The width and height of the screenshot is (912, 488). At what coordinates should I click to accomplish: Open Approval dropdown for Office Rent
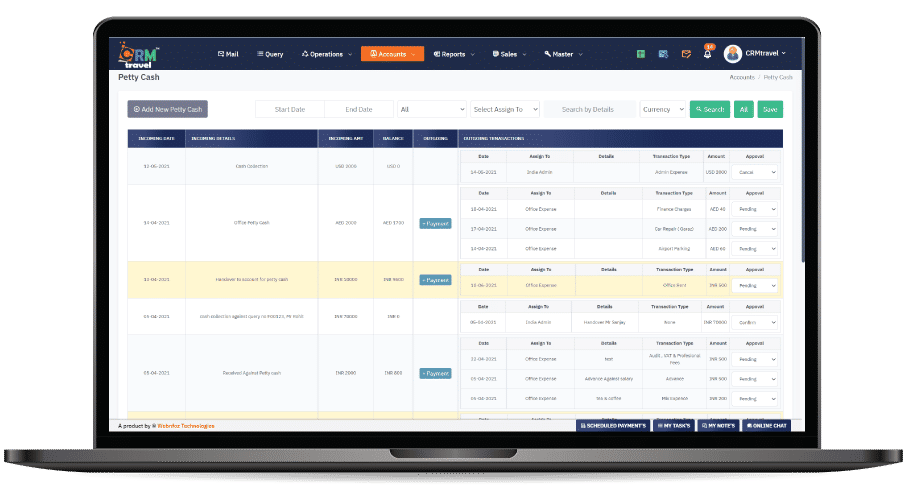[x=754, y=286]
